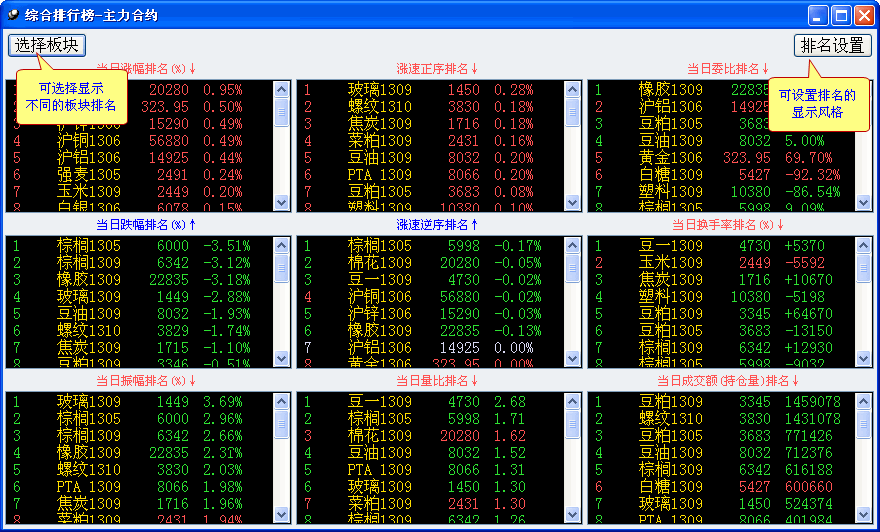Select the 当日量比排名 panel header
Image resolution: width=880 pixels, height=532 pixels.
pos(437,381)
